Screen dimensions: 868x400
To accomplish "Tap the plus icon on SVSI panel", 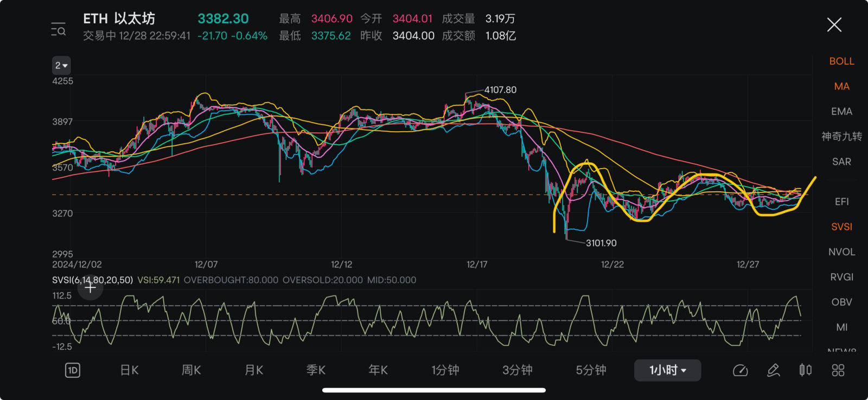I will (90, 288).
